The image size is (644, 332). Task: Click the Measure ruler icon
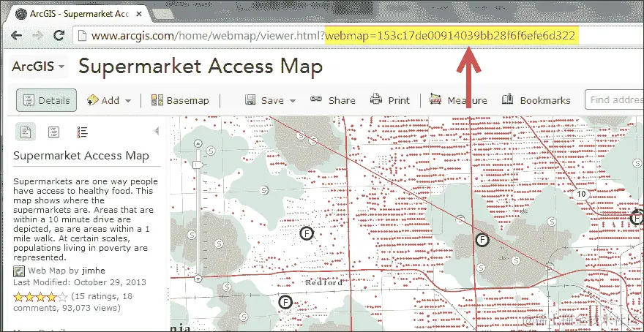tap(435, 99)
